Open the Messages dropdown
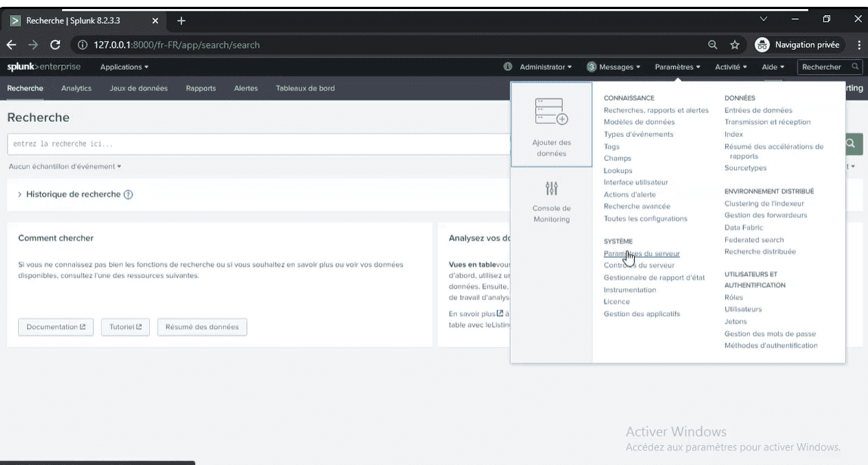Image resolution: width=868 pixels, height=465 pixels. 620,67
